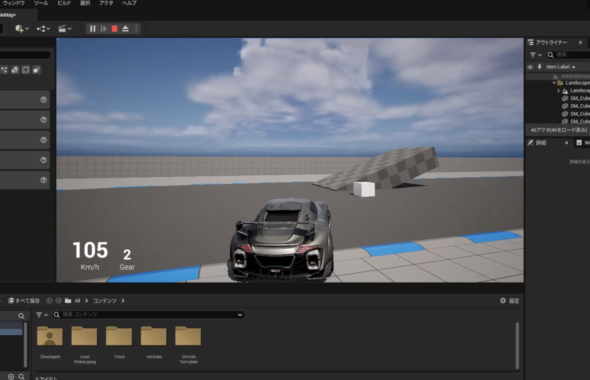Collapse the Landscape folder in Outliner

[554, 83]
